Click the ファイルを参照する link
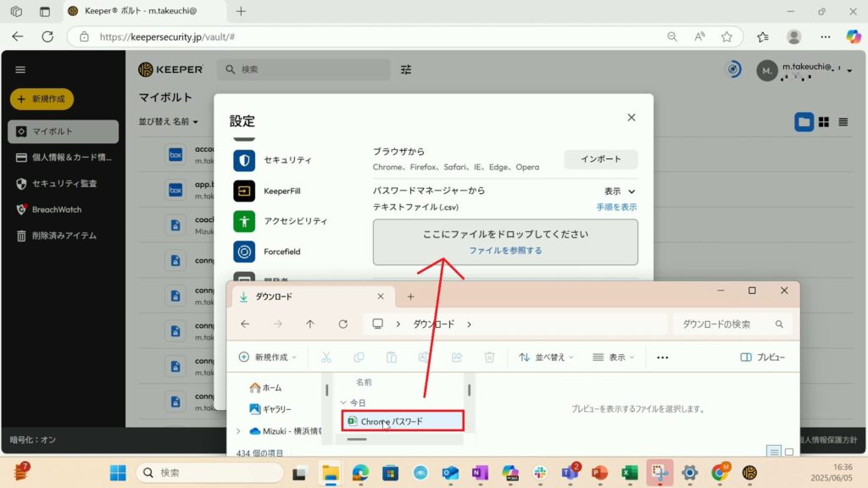Image resolution: width=868 pixels, height=488 pixels. point(505,251)
